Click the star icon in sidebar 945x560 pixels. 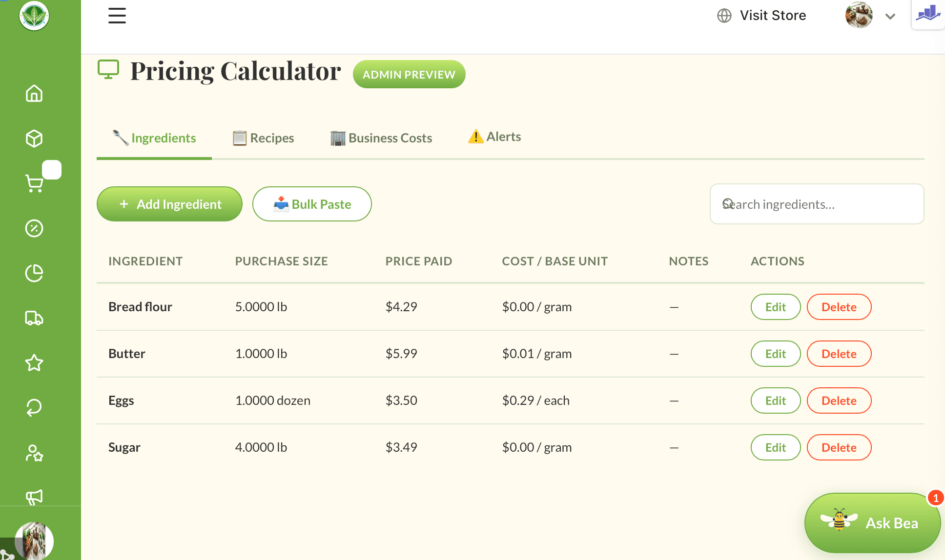pyautogui.click(x=34, y=363)
